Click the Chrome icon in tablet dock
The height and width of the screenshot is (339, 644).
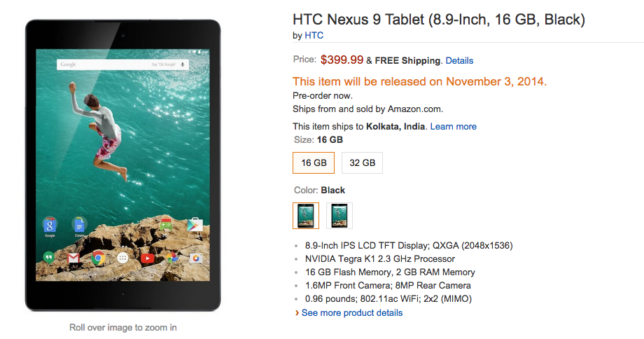click(x=98, y=258)
